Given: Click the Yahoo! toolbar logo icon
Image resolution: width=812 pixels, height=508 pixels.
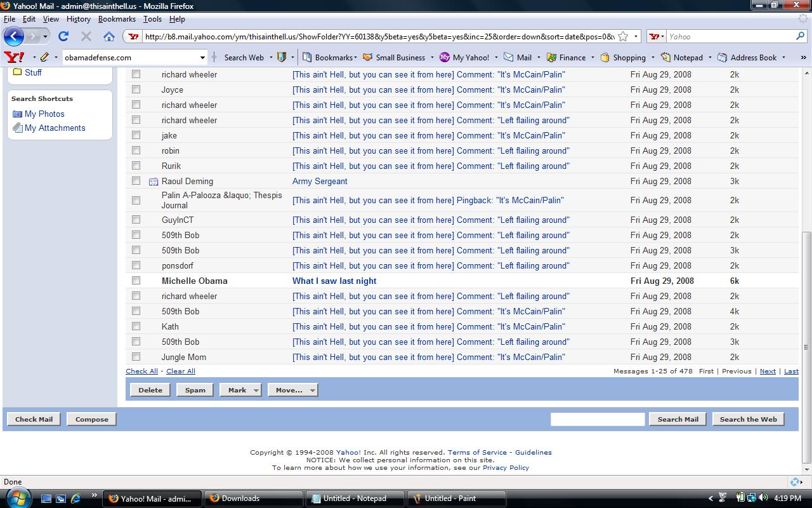Looking at the screenshot, I should (x=14, y=57).
